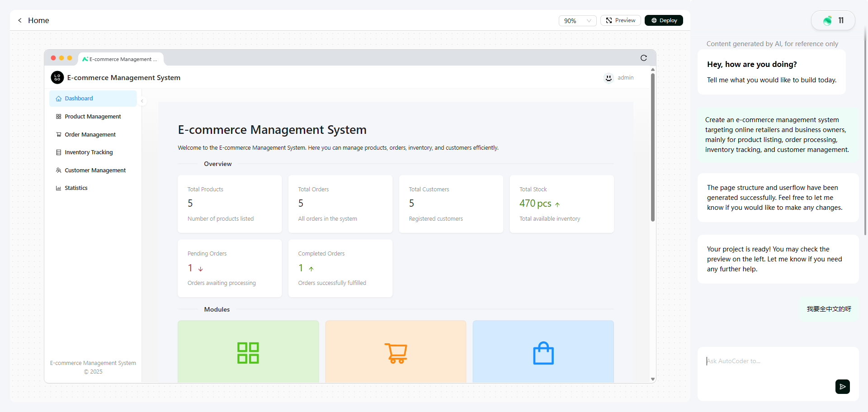This screenshot has height=412, width=868.
Task: Click the green four-squares module icon
Action: (x=248, y=353)
